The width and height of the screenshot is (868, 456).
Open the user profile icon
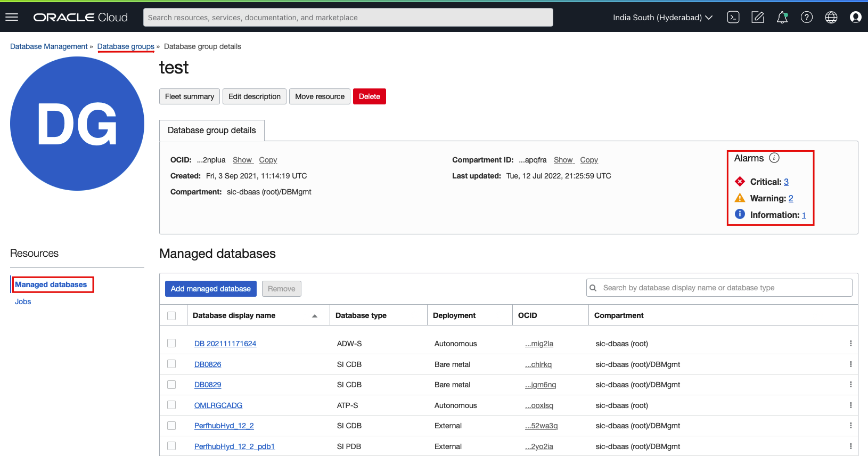click(x=856, y=18)
